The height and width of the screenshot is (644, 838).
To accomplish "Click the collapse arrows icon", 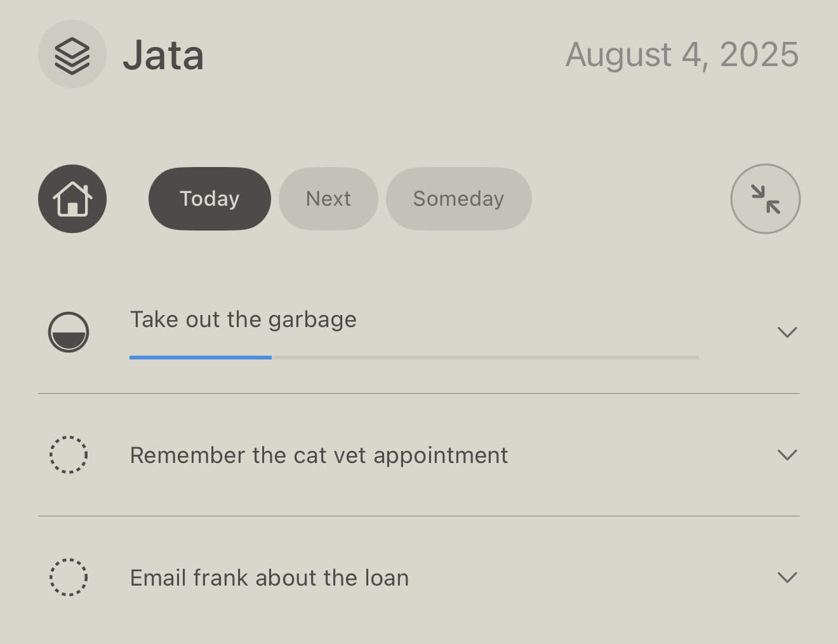I will 765,198.
